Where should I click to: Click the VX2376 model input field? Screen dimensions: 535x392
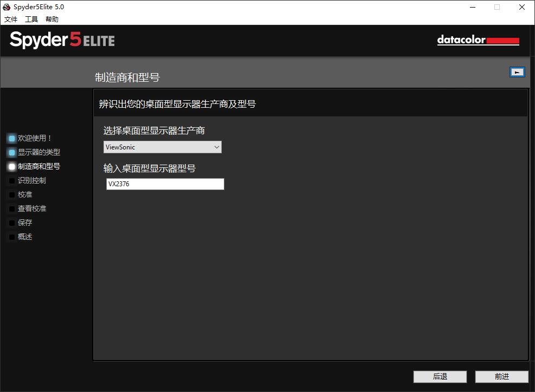click(x=165, y=184)
